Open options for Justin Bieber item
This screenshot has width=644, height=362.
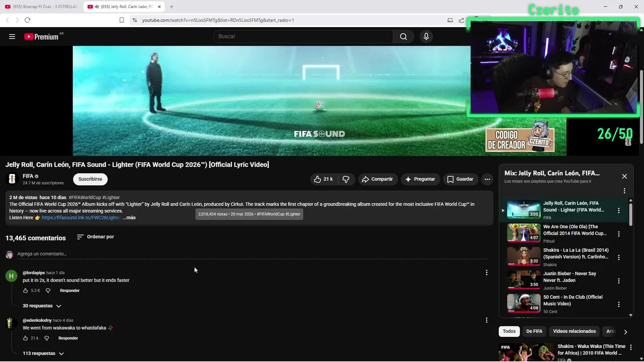tap(619, 281)
